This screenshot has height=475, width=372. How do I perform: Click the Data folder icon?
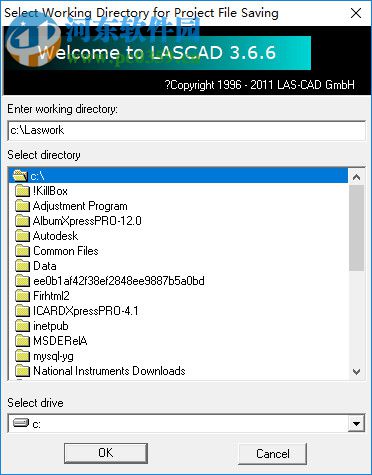(x=22, y=266)
